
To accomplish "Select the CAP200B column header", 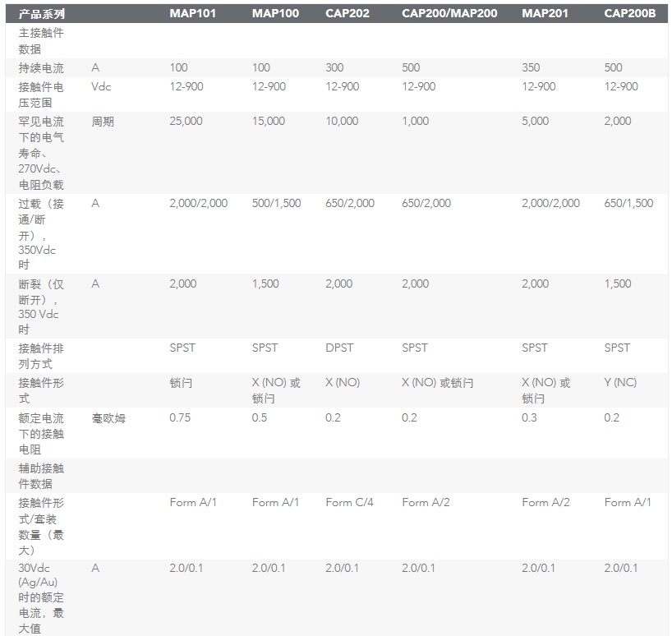I will (629, 14).
